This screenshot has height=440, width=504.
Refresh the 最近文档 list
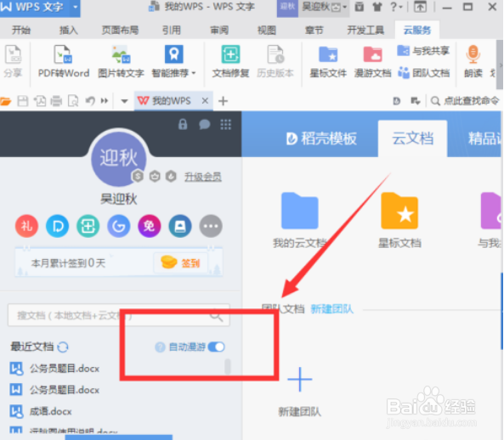(63, 347)
